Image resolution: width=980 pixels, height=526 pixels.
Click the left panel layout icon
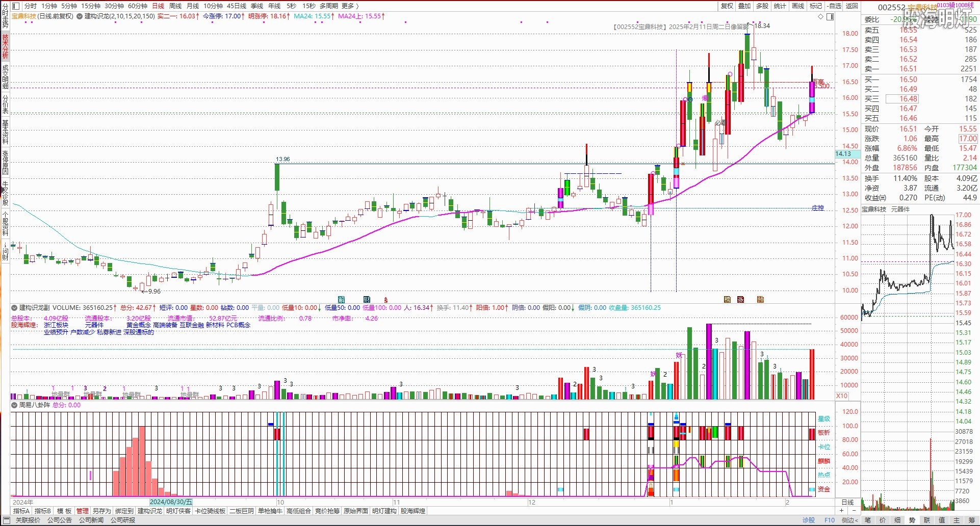pyautogui.click(x=15, y=6)
